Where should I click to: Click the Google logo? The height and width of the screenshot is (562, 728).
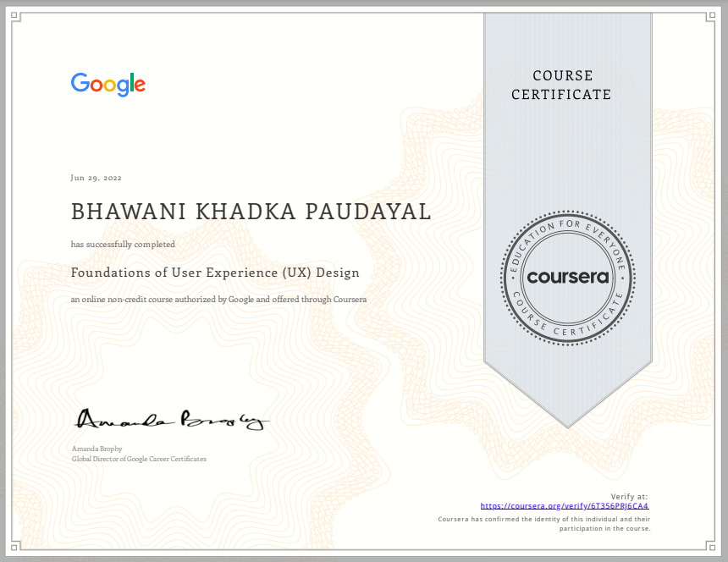(108, 85)
